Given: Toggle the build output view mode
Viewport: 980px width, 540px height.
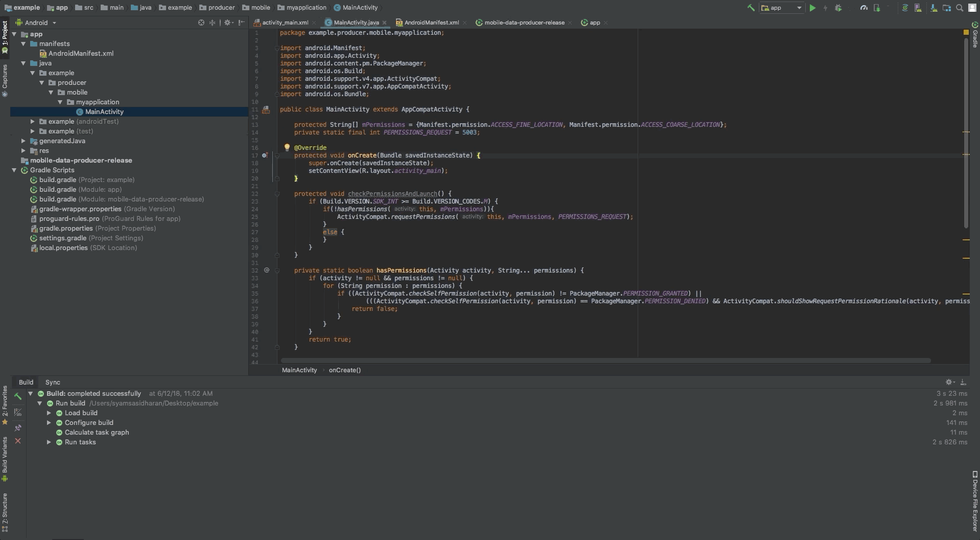Looking at the screenshot, I should pyautogui.click(x=18, y=412).
